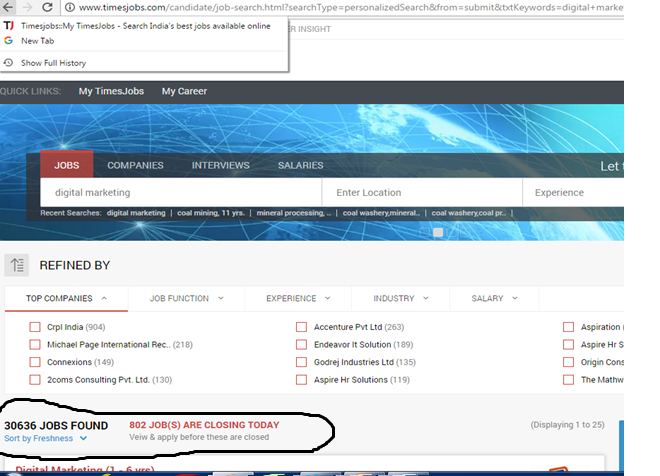Check the Endeavor It Solution checkbox
The height and width of the screenshot is (476, 660).
301,345
